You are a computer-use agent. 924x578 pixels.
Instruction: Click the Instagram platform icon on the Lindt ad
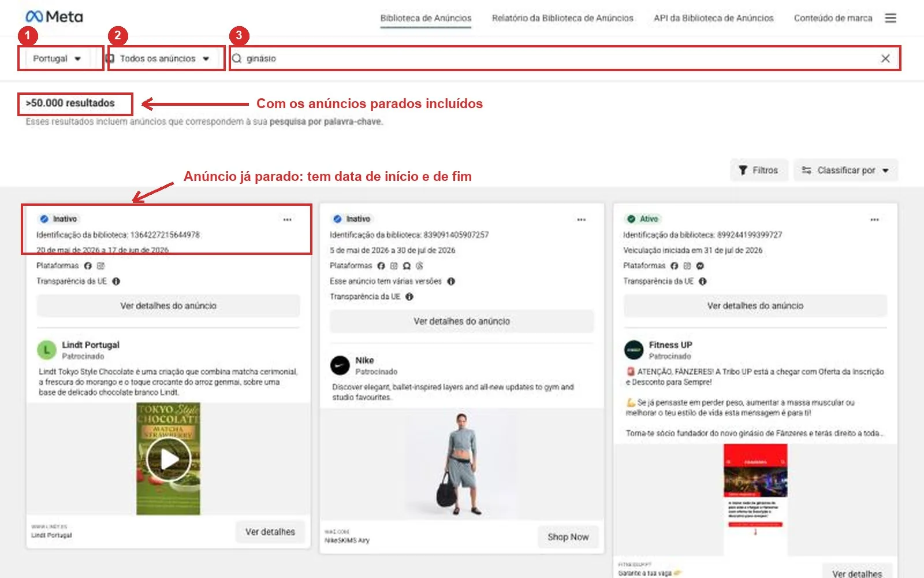point(100,266)
